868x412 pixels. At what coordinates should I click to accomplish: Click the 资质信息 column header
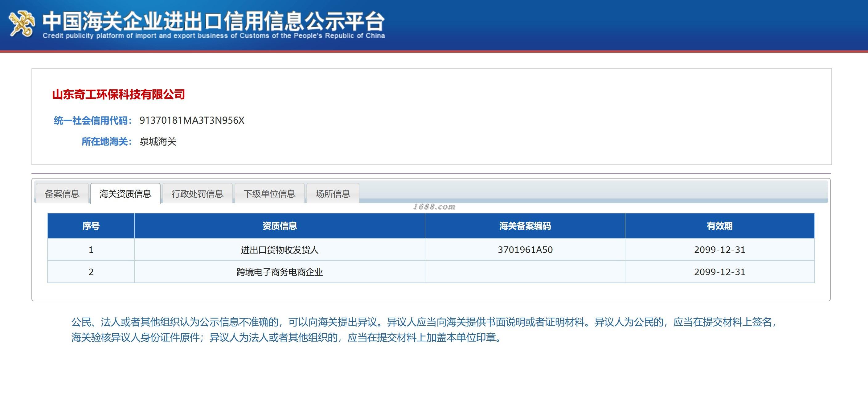280,226
